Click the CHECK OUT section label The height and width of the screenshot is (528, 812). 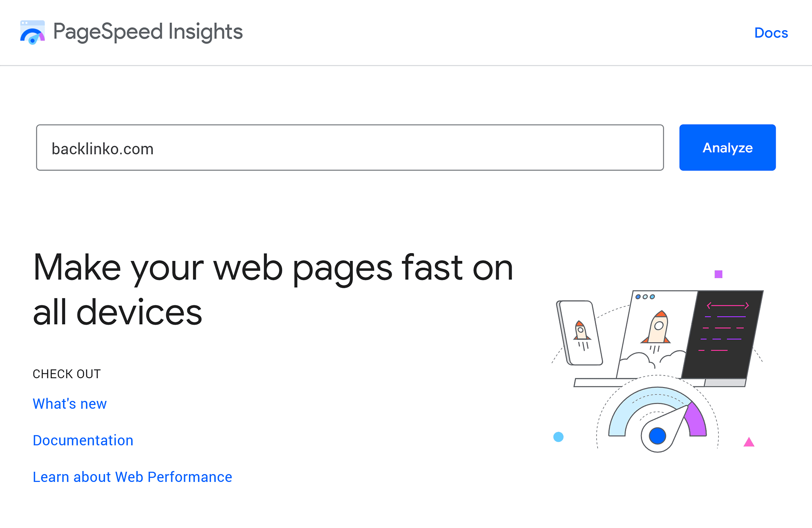66,373
